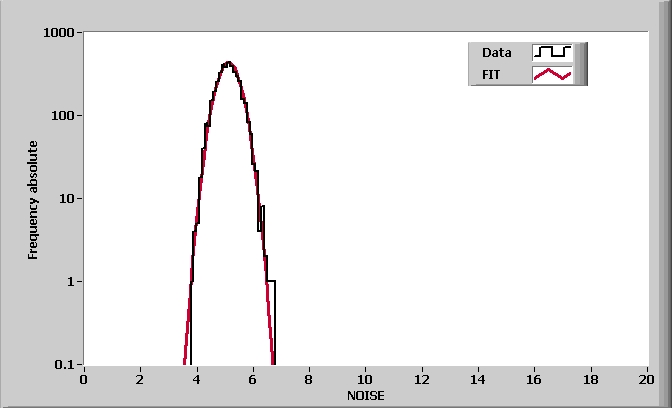Click the x-axis 18 tick label
The height and width of the screenshot is (408, 672).
click(x=590, y=378)
